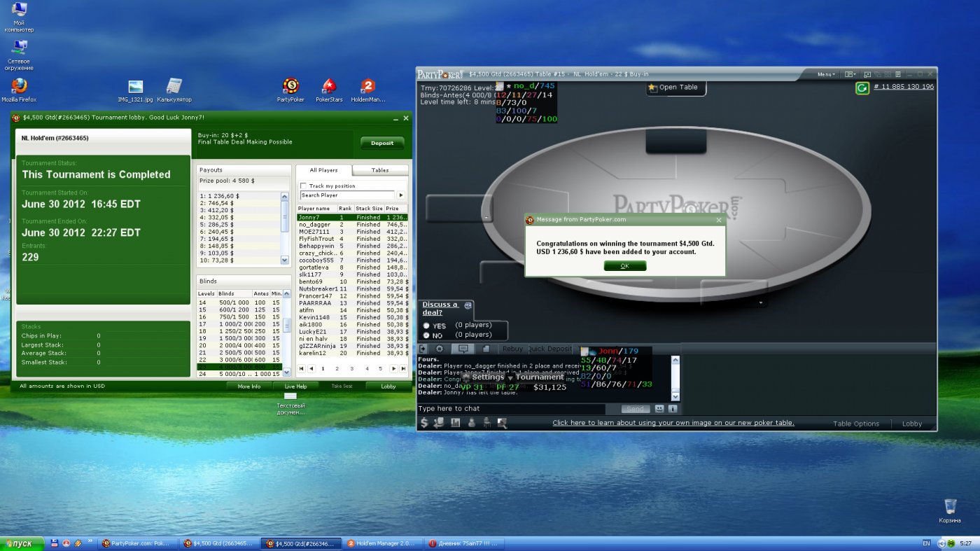
Task: Open the table layout dropdown
Action: coord(850,74)
